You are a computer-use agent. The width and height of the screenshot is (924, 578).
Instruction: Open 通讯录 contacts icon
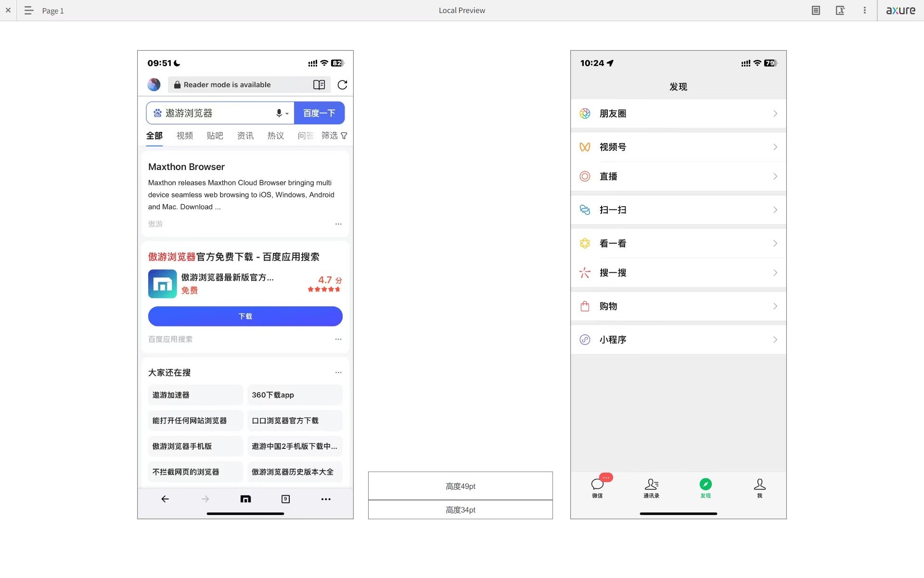coord(651,485)
